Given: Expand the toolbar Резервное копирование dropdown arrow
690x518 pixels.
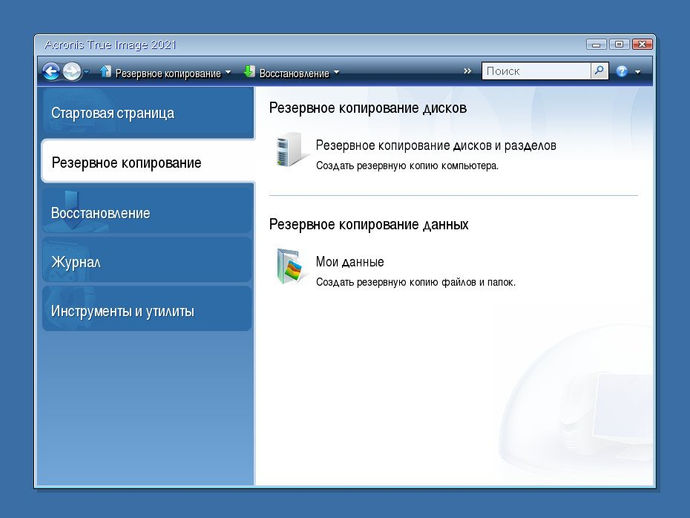Looking at the screenshot, I should [x=228, y=72].
